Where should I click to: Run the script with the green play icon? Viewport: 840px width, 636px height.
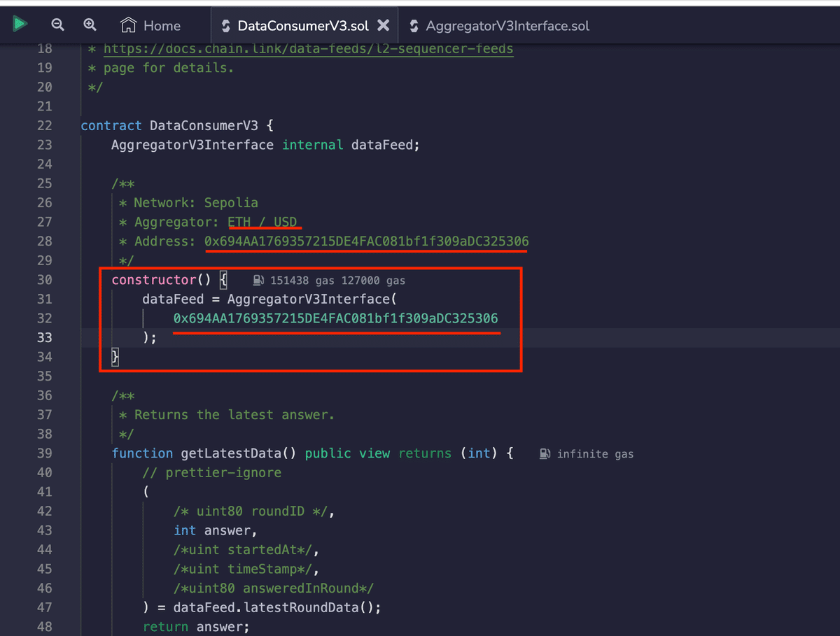coord(20,24)
